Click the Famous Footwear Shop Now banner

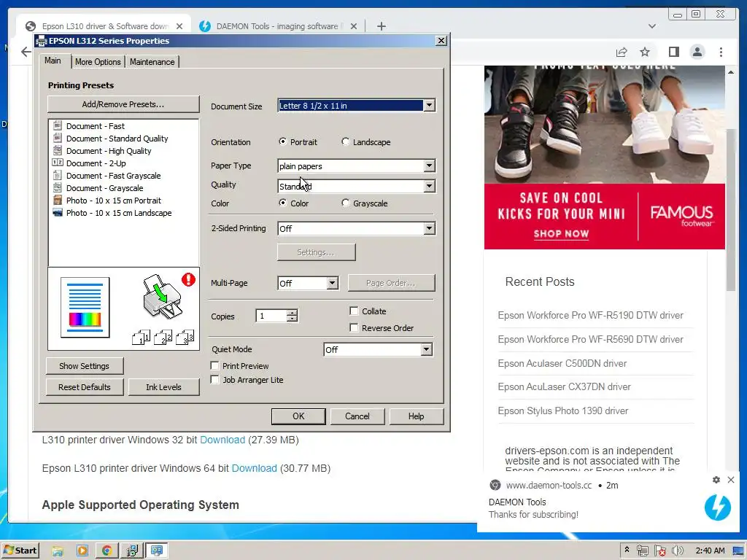click(x=605, y=216)
